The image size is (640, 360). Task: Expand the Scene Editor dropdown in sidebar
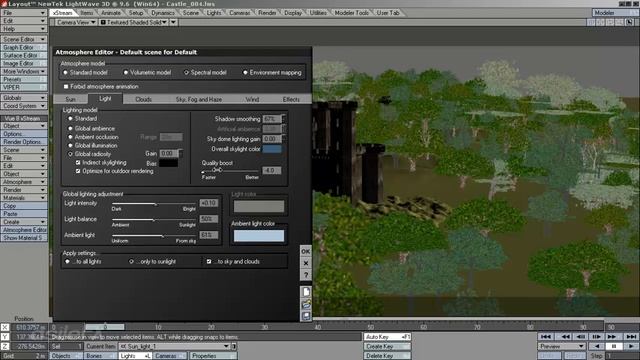(24, 39)
